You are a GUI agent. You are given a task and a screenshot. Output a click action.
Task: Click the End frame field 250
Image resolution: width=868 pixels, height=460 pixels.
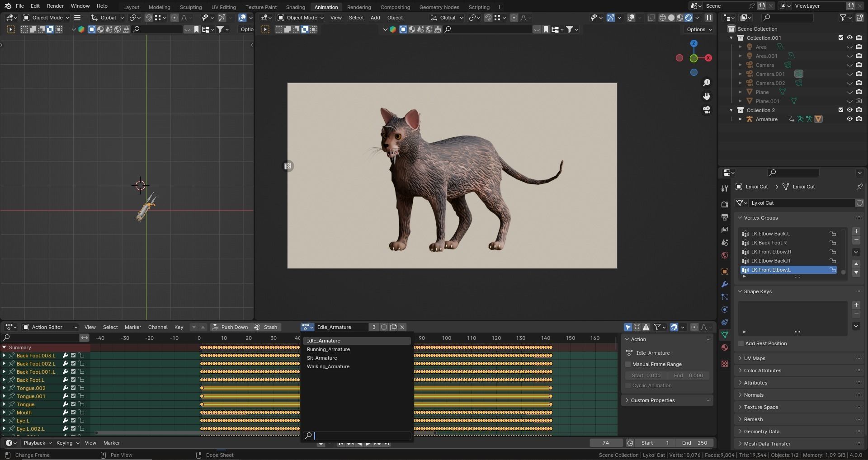pyautogui.click(x=695, y=443)
